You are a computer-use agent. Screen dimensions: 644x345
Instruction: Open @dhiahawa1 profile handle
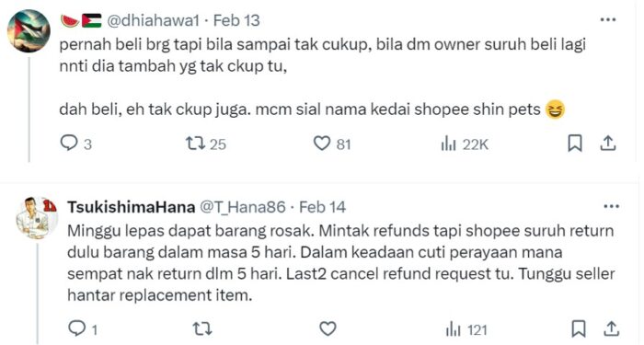point(154,20)
